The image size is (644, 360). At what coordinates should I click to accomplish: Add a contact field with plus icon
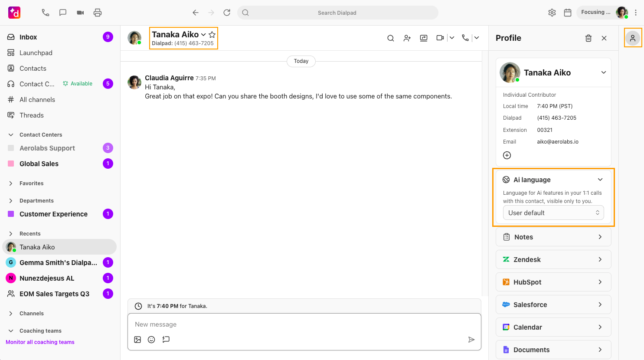[x=507, y=155]
